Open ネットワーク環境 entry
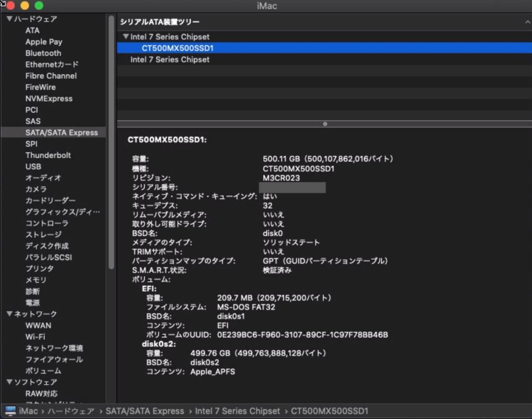 [54, 348]
